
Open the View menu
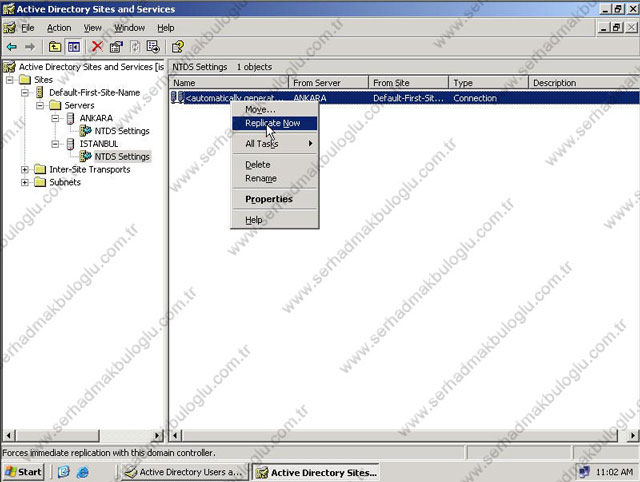coord(93,28)
